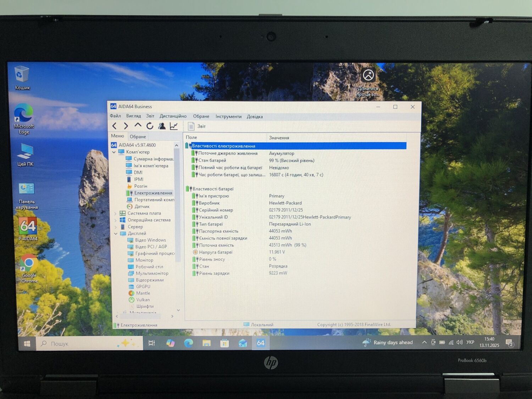Collapse the Дисплей tree node
The image size is (532, 399).
click(x=116, y=233)
